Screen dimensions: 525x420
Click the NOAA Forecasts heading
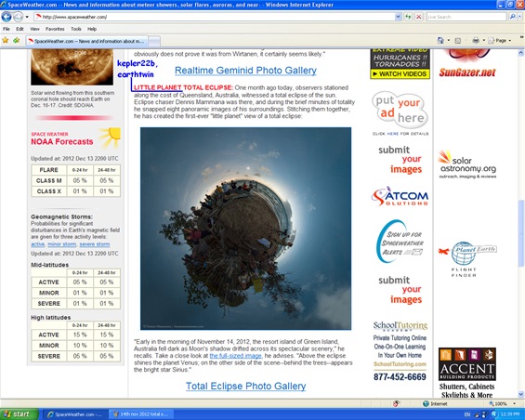62,141
